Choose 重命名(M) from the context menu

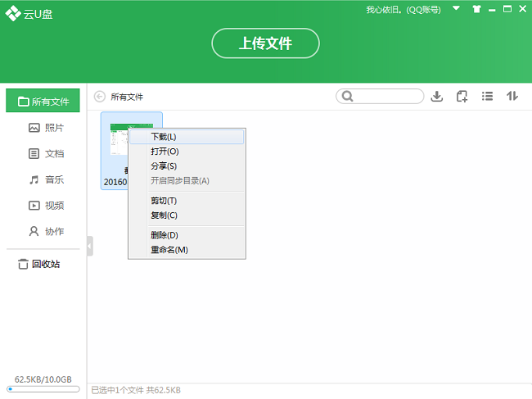tap(187, 250)
